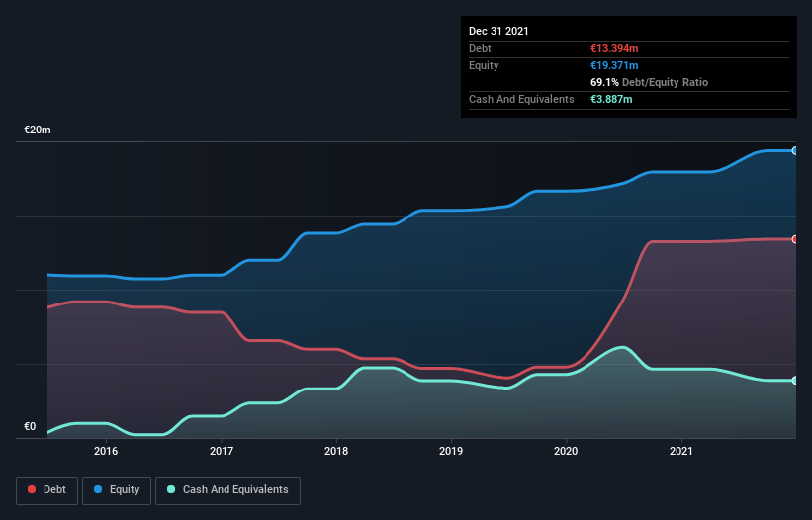Select the Equity end-point marker on chart
This screenshot has width=812, height=520.
795,151
